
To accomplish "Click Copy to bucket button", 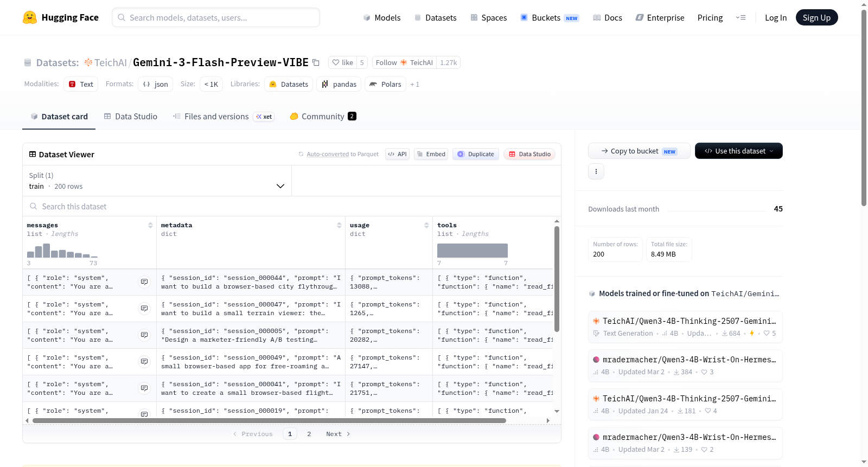I will point(639,151).
